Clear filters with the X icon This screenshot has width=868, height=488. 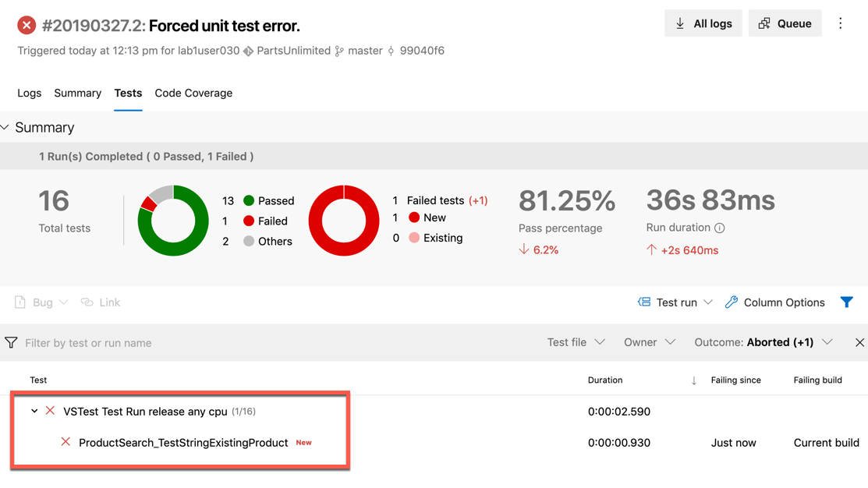(x=859, y=342)
